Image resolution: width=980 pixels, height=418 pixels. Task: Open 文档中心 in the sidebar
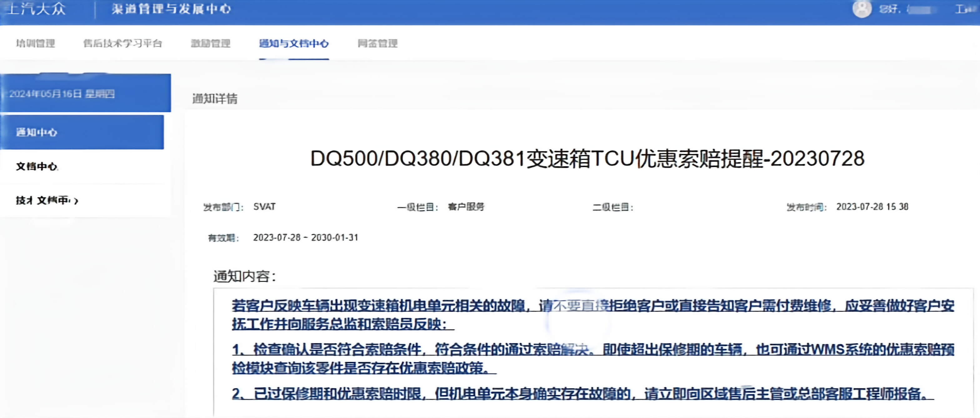tap(37, 166)
